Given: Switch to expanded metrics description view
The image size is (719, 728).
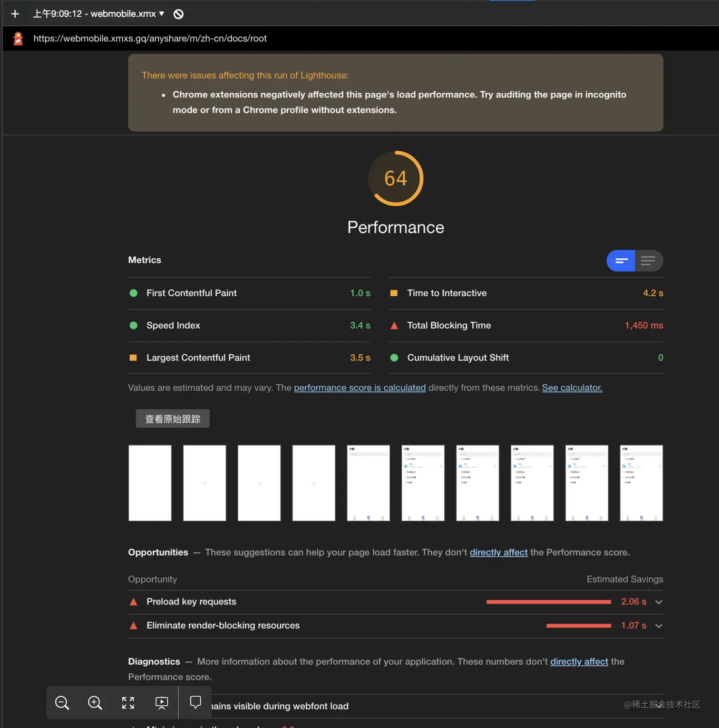Looking at the screenshot, I should (649, 261).
